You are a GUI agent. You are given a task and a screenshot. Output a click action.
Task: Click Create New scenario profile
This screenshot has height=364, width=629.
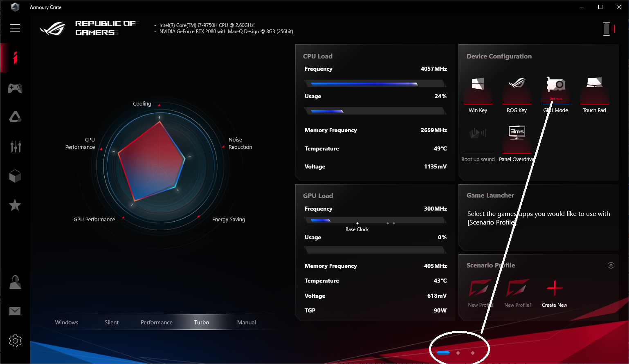coord(555,293)
